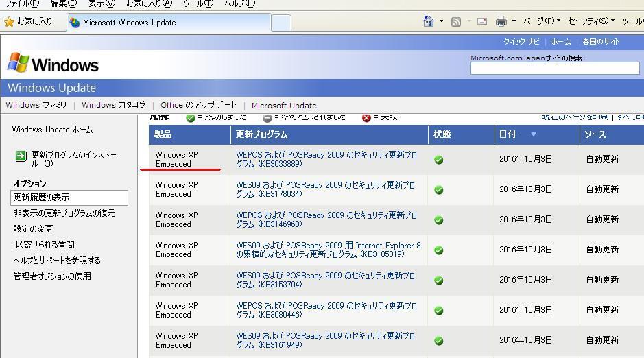Open the 編集(E) menu
Viewport: 644px width, 358px height.
pyautogui.click(x=63, y=3)
